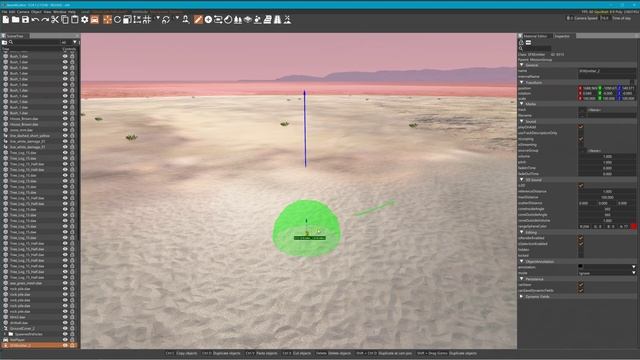640x360 pixels.
Task: Enable the hidden checkbox
Action: point(581,249)
